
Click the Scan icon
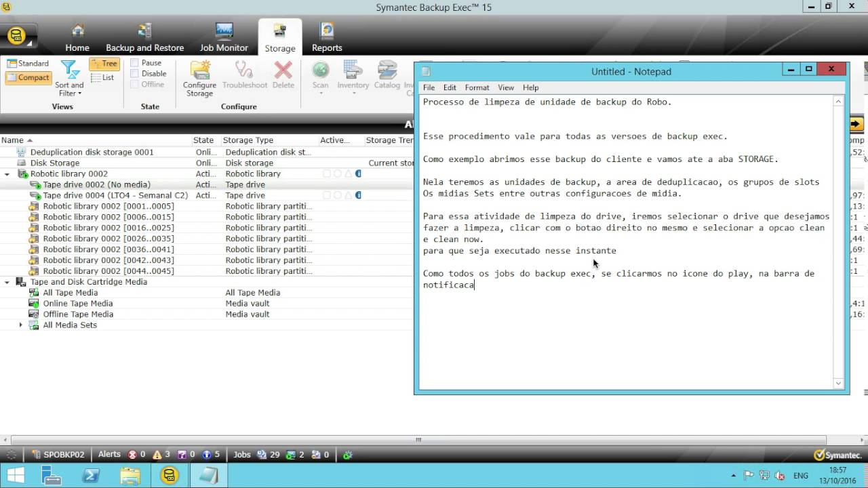pos(321,70)
